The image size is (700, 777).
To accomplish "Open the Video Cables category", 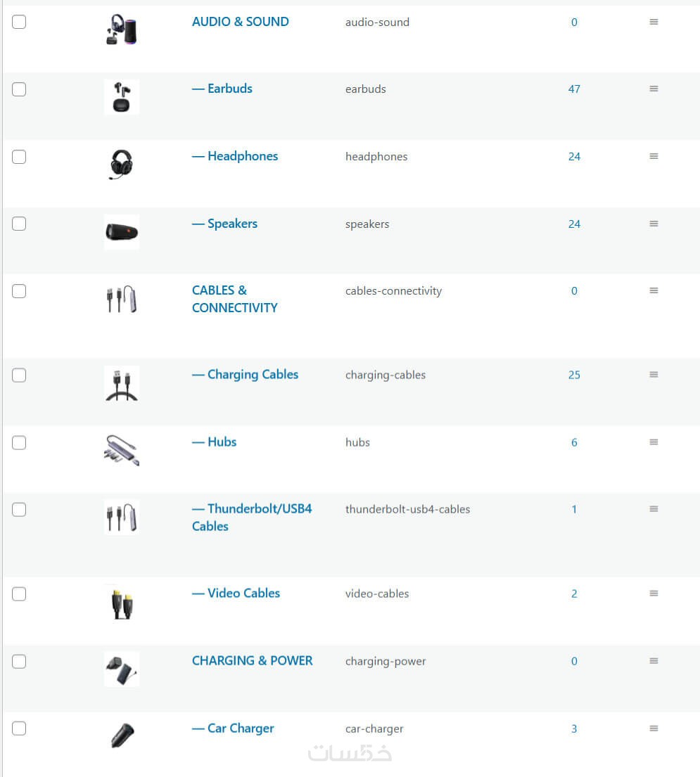I will (243, 593).
